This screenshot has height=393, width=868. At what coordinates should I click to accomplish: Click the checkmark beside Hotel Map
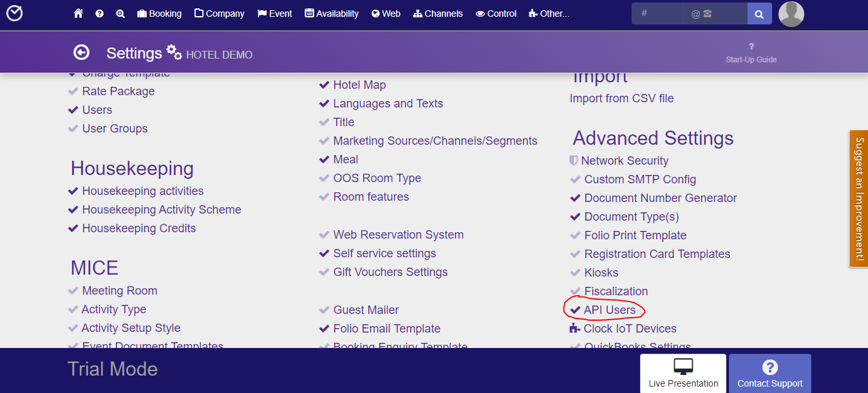325,85
